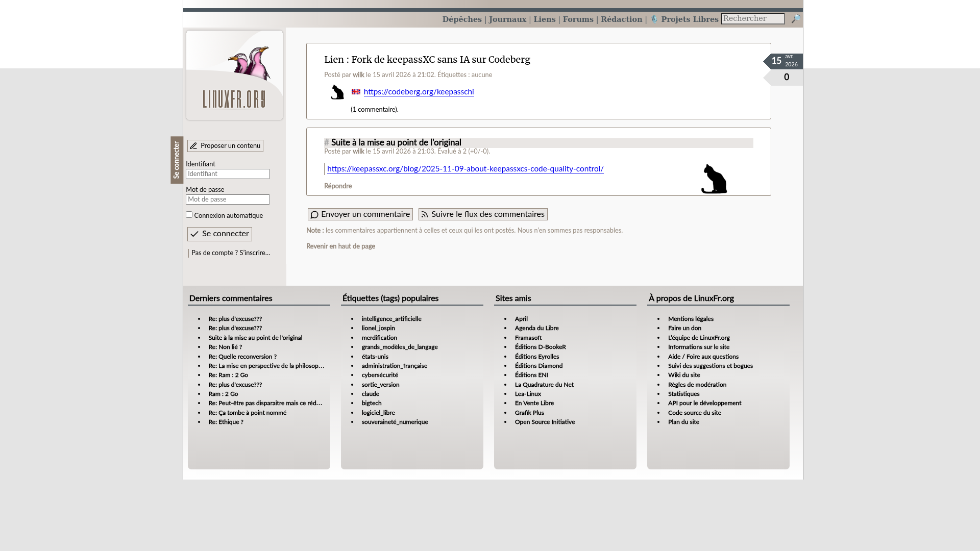Click the hash anchor of the comment title
Image resolution: width=980 pixels, height=551 pixels.
click(x=327, y=143)
